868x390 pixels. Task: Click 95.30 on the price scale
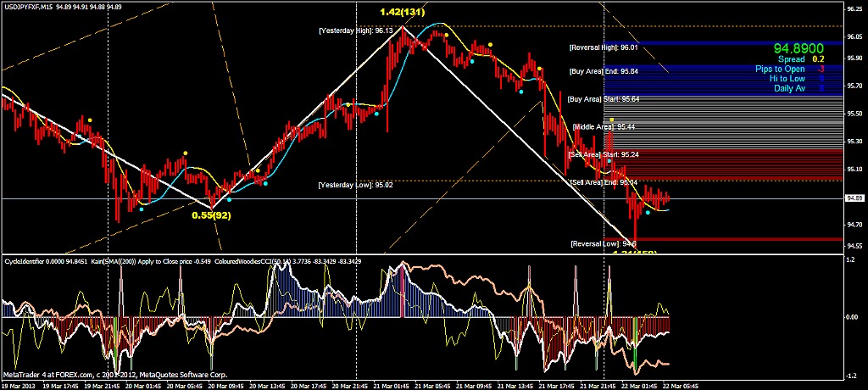point(854,141)
